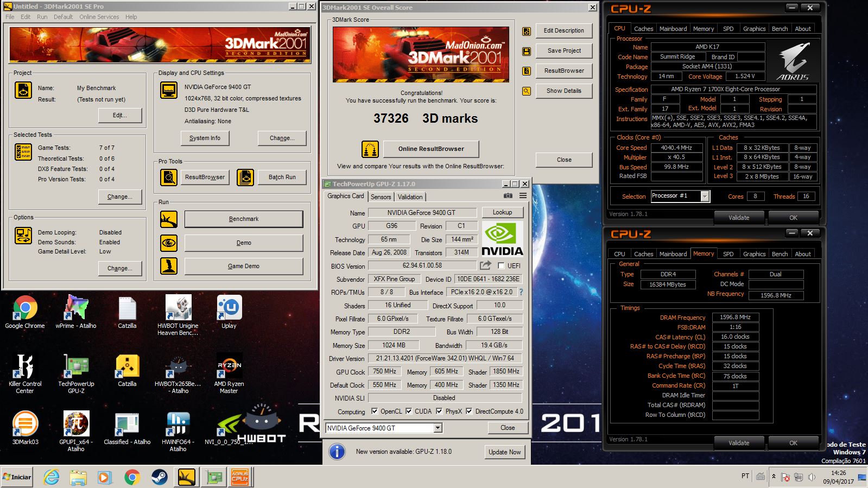Switch to the Sensors tab in GPU-Z
This screenshot has height=488, width=868.
[x=381, y=197]
